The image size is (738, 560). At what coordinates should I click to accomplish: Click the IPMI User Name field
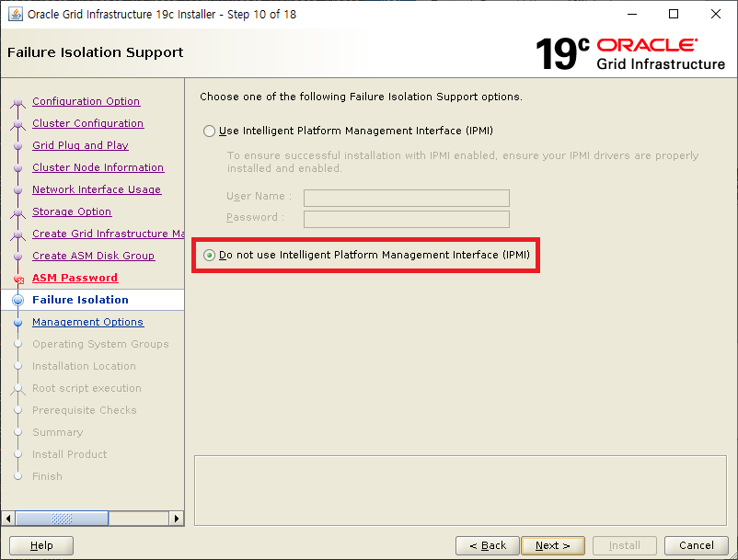406,198
